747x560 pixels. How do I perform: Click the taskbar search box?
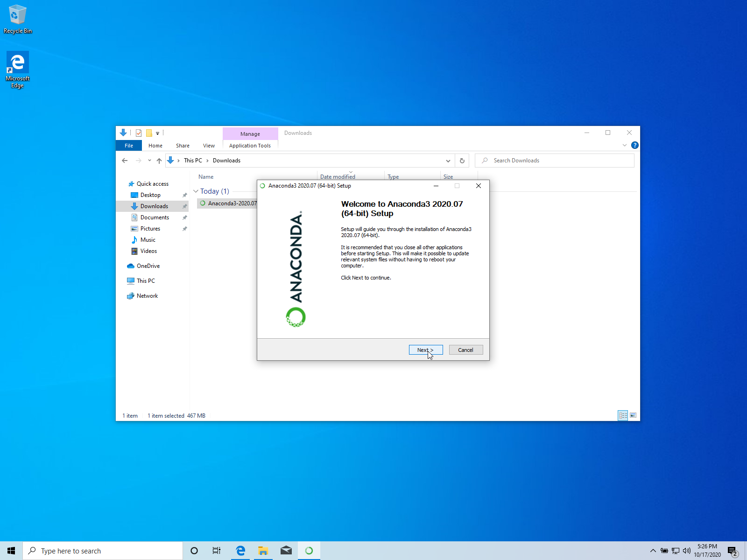[x=103, y=551]
